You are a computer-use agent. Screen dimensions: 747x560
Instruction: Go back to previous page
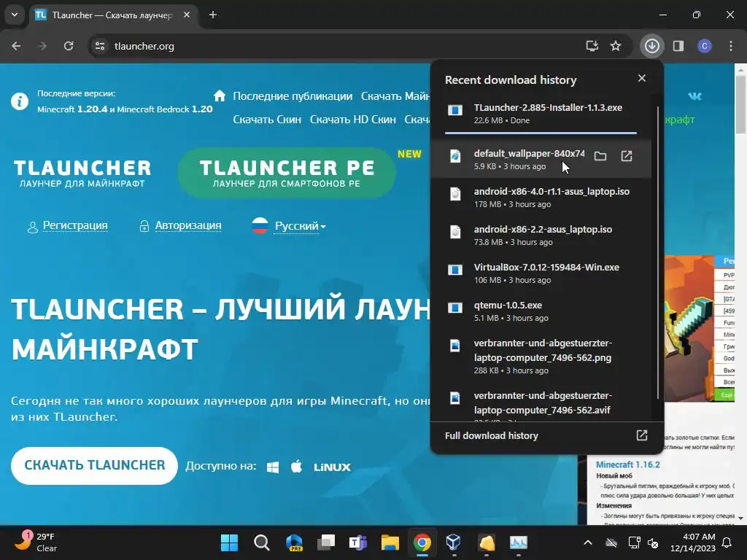point(16,46)
